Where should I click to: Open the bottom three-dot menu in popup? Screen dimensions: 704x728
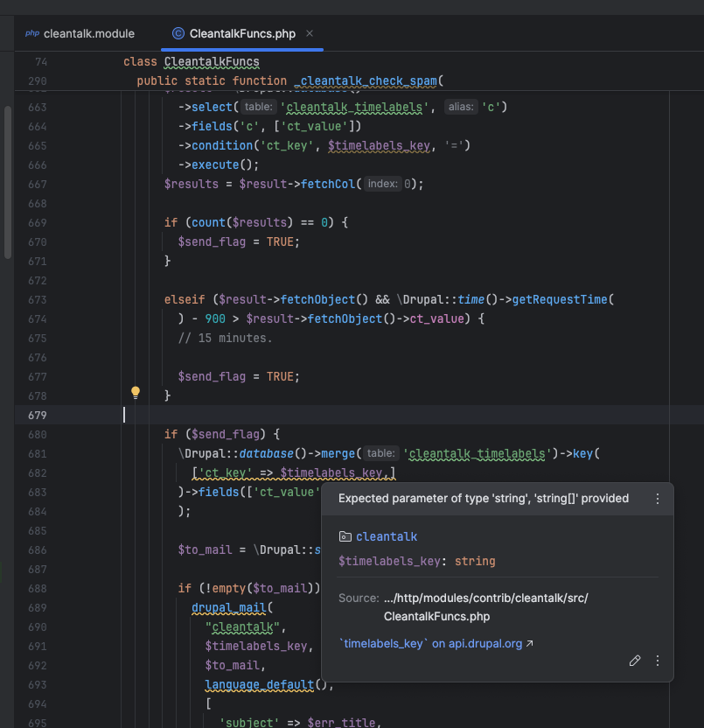click(658, 661)
